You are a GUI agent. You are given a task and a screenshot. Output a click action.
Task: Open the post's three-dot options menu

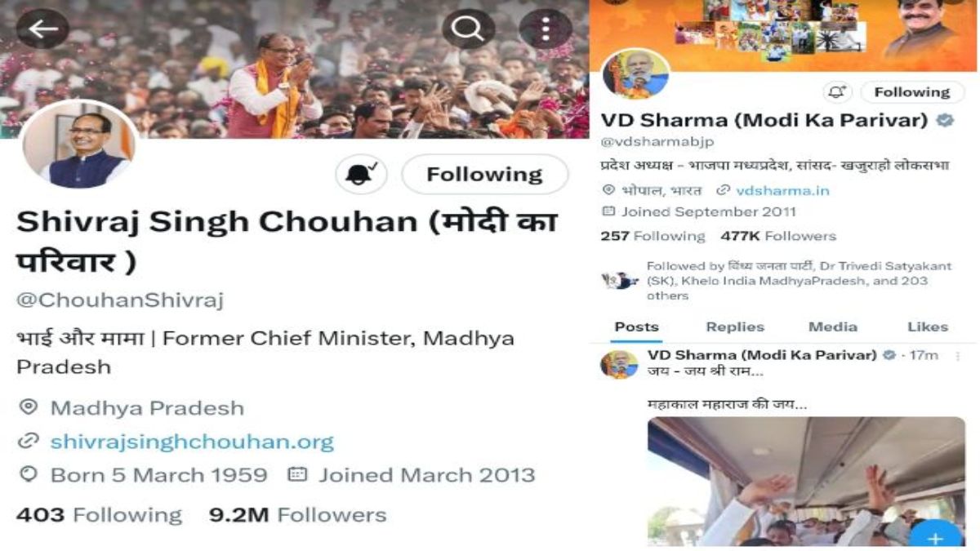click(957, 356)
